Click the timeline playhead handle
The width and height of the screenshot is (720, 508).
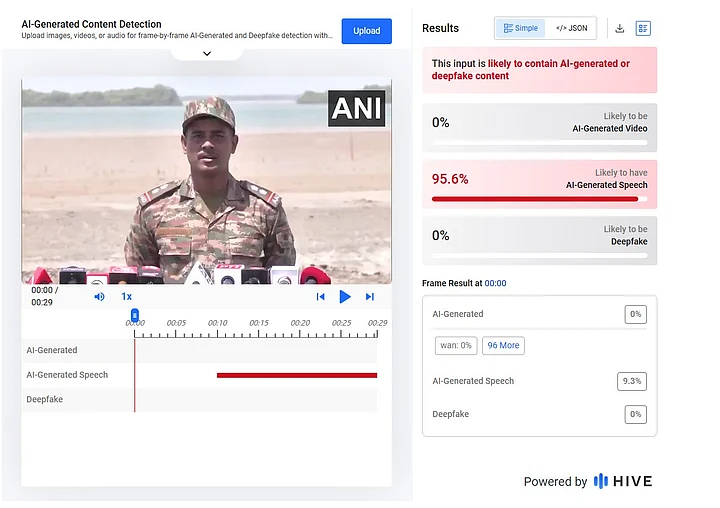[x=134, y=315]
